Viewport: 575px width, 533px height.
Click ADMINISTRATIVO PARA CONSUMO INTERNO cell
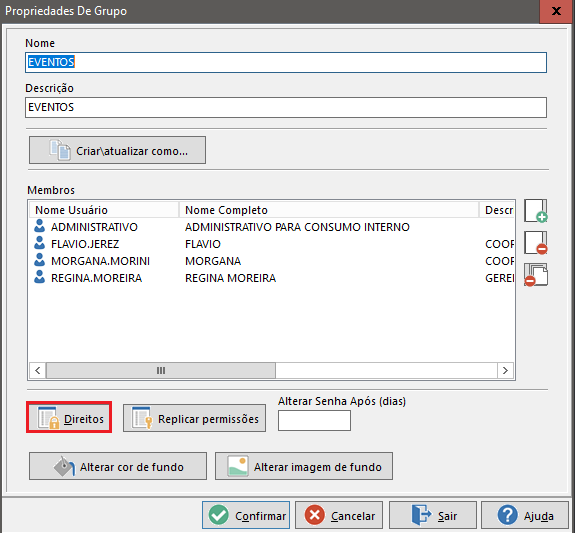[297, 227]
